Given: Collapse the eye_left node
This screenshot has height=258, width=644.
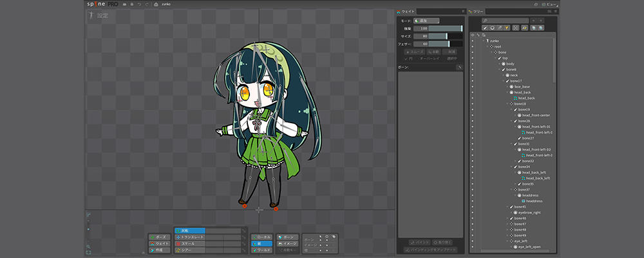Looking at the screenshot, I should coord(507,241).
